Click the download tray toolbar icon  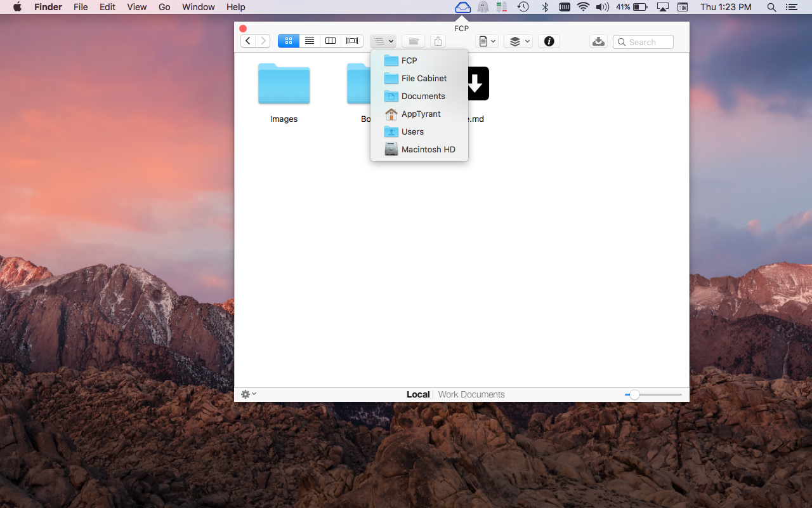[x=598, y=41]
